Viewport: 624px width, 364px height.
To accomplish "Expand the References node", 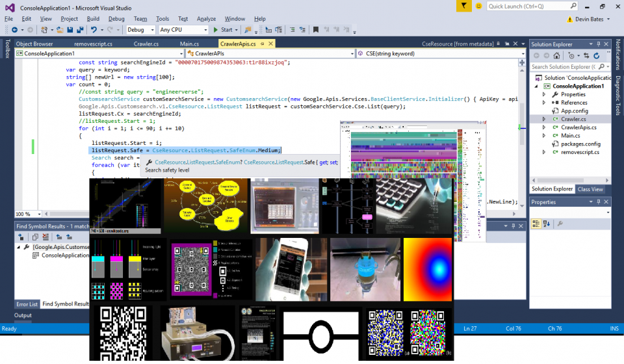I will 544,103.
